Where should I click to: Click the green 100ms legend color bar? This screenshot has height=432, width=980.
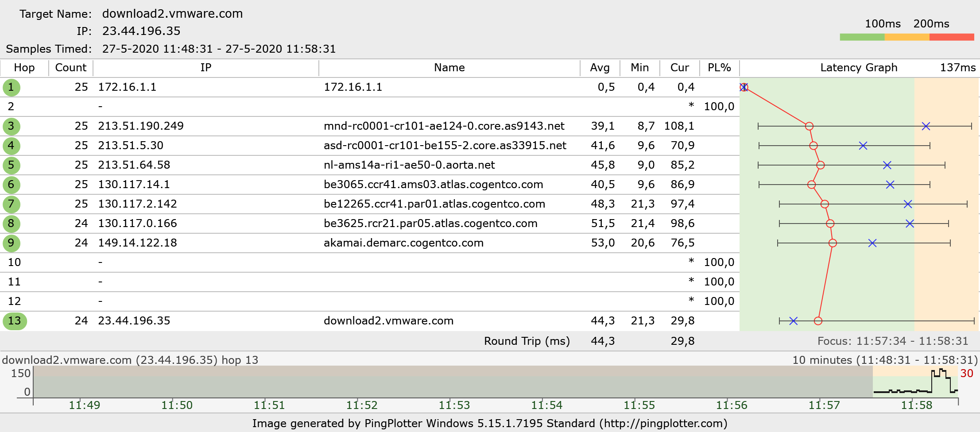click(x=862, y=37)
